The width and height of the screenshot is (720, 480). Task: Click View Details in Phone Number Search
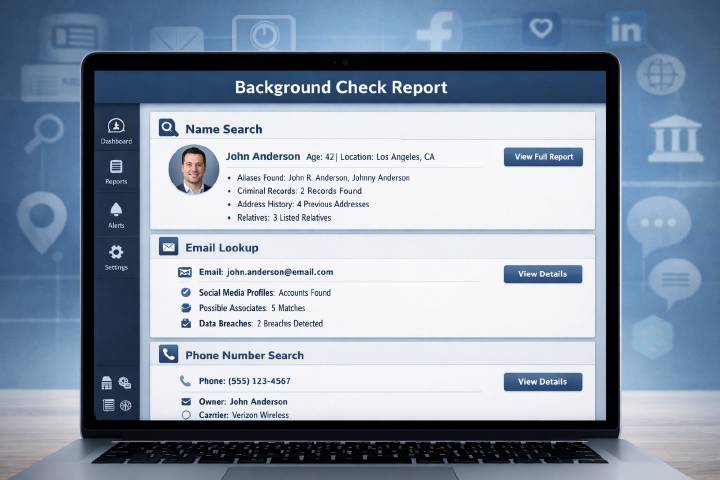pos(543,381)
